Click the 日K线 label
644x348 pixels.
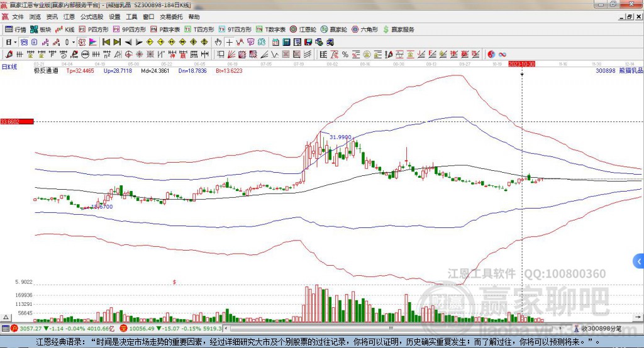(9, 67)
